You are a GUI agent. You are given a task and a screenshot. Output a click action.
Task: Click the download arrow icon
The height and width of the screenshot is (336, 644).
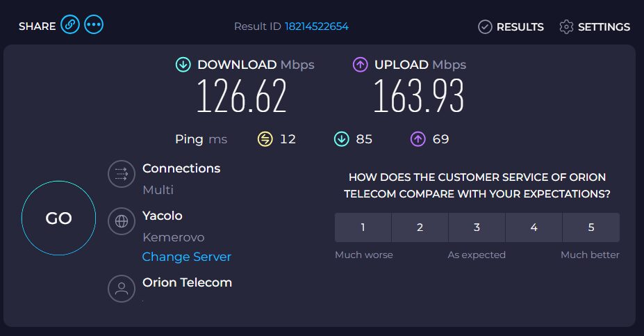coord(183,65)
